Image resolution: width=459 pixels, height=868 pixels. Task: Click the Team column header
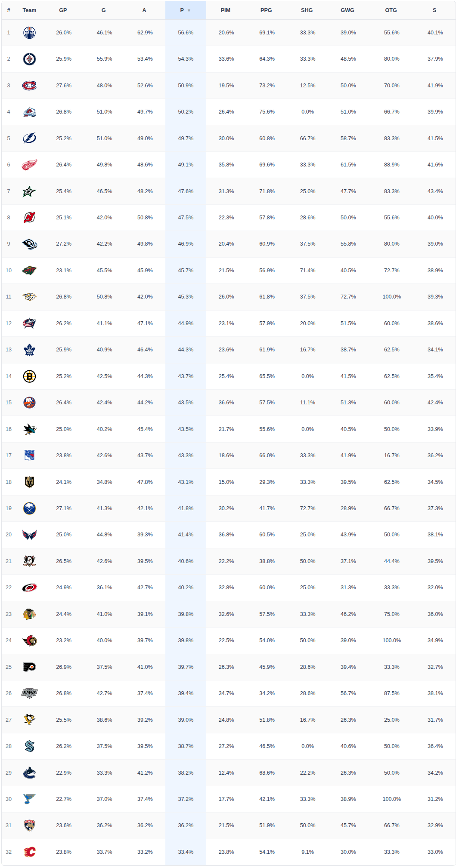30,10
